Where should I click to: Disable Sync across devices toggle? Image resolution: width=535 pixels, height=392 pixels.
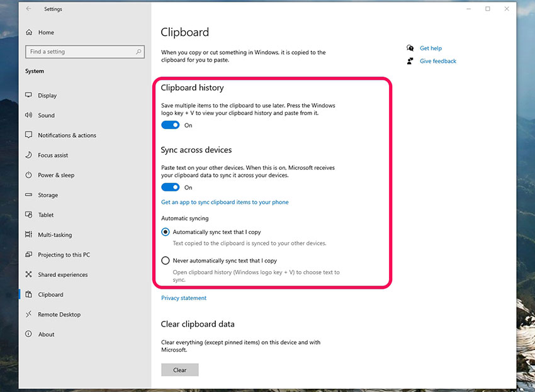pyautogui.click(x=171, y=188)
